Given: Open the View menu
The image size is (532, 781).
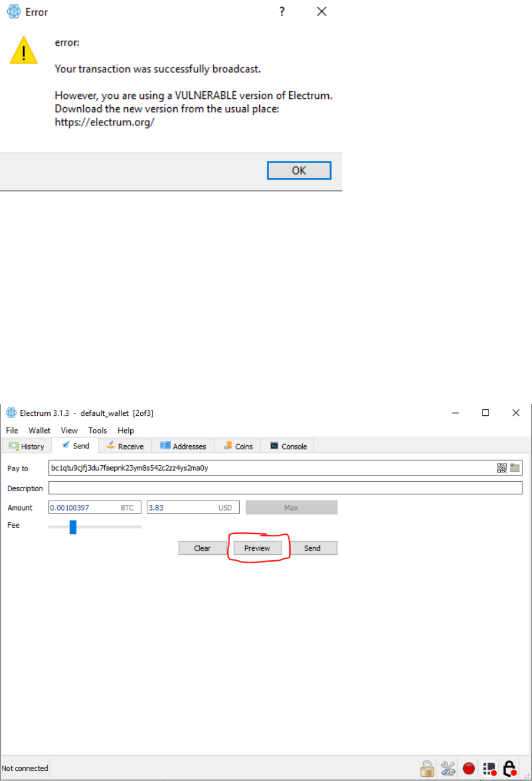Looking at the screenshot, I should (70, 431).
